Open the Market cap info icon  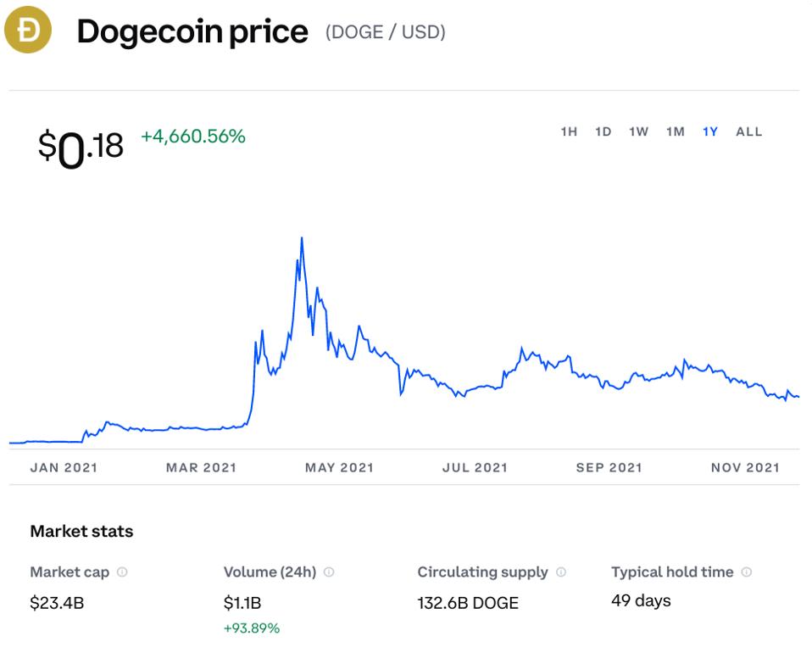(x=122, y=572)
